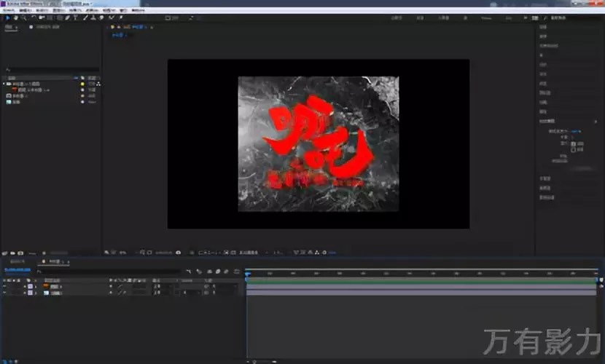Select the Type text tool

75,17
